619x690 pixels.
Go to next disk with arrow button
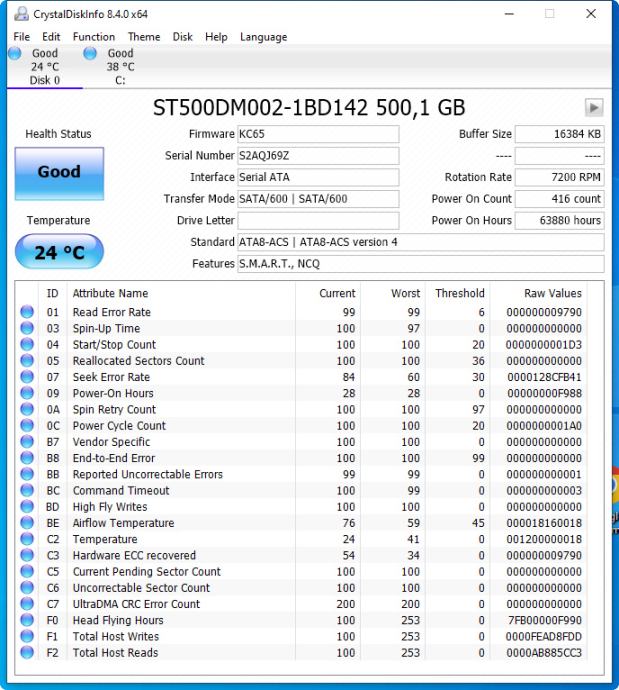pos(593,107)
